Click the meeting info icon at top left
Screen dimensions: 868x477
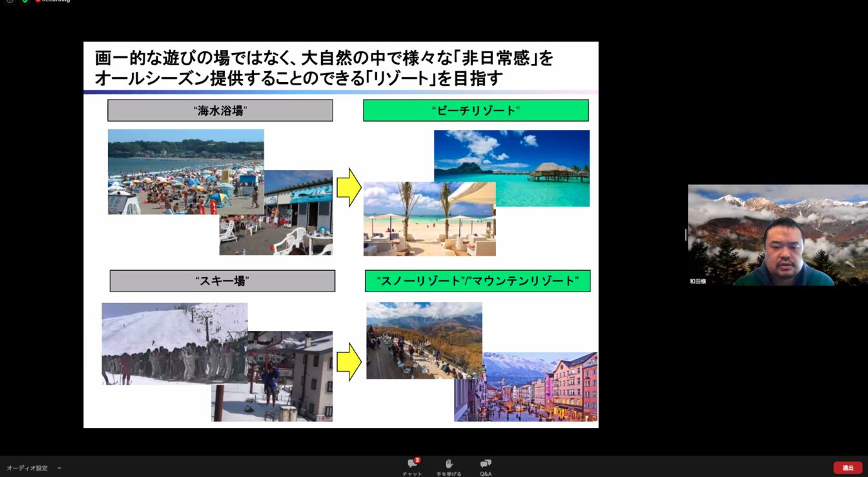10,1
